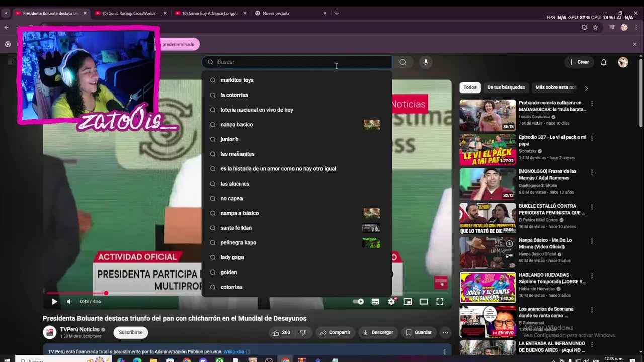This screenshot has height=362, width=644.
Task: Open Chrome's three-dot menu
Action: [x=636, y=28]
